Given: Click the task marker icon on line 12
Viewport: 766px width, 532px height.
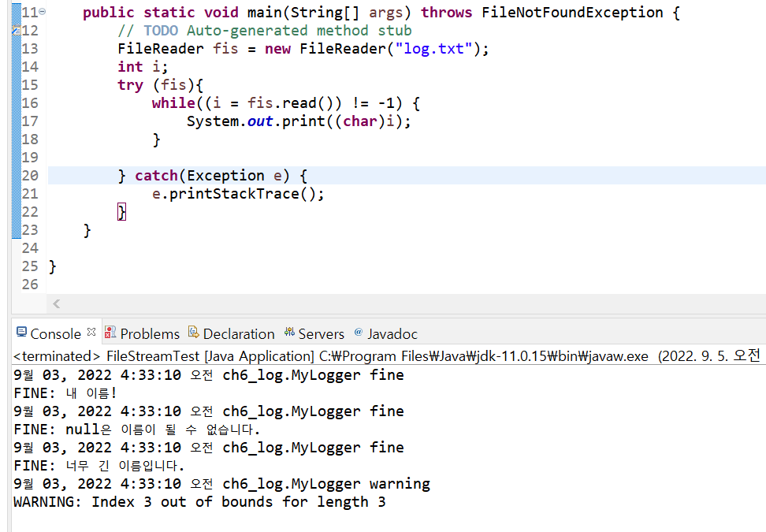Looking at the screenshot, I should (x=16, y=31).
